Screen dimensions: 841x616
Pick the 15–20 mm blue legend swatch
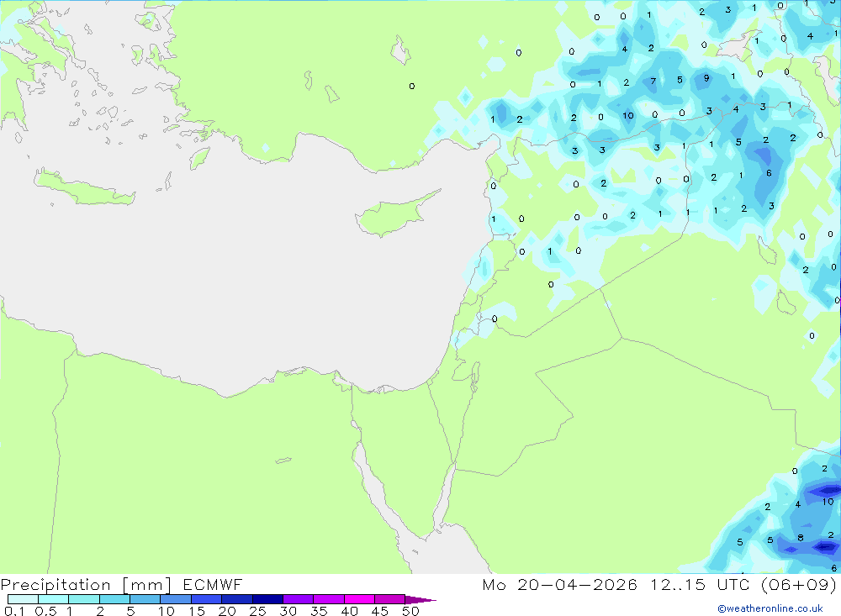click(x=206, y=599)
